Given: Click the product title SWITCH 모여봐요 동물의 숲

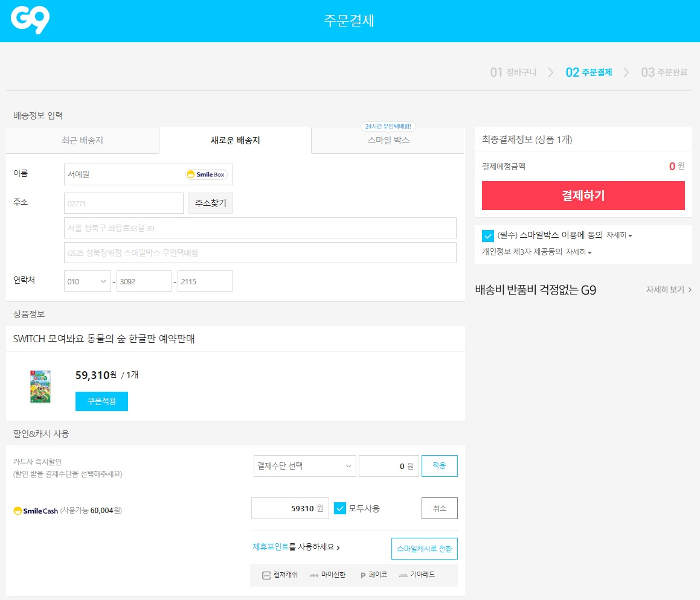Looking at the screenshot, I should point(104,339).
